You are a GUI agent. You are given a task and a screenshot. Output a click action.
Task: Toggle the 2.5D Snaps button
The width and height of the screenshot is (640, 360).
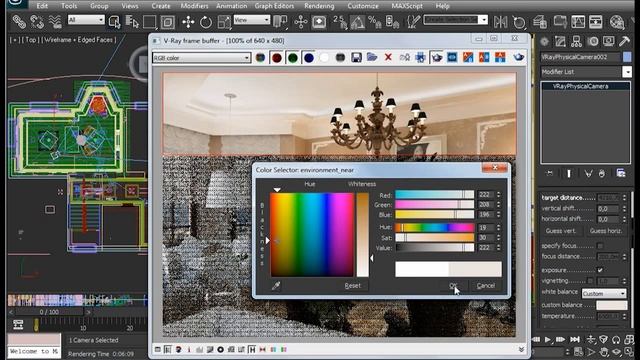(x=340, y=22)
